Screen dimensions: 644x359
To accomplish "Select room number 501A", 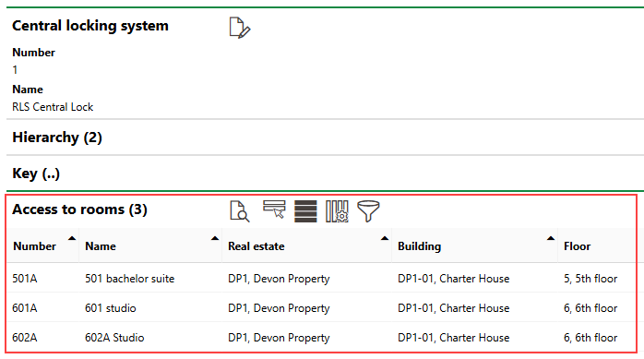I will coord(25,279).
